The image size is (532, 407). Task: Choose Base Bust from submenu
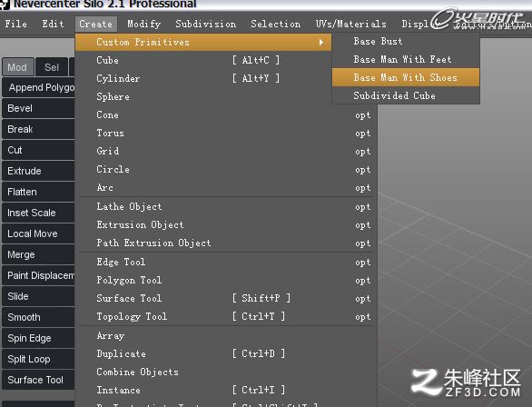[406, 42]
